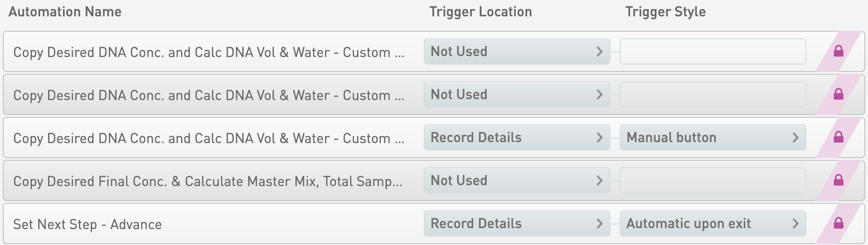
Task: Click lock icon on Set Next Step row
Action: (x=838, y=223)
